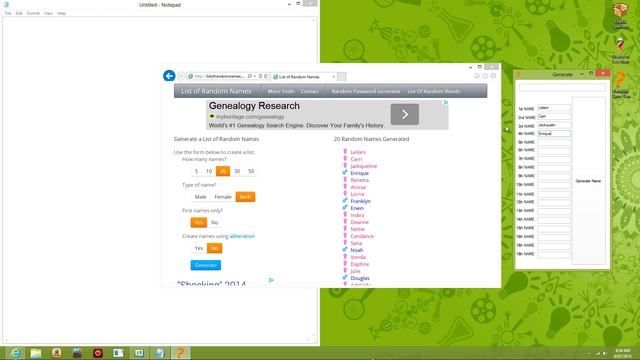Viewport: 640px width, 360px height.
Task: Select Female name type
Action: coord(223,197)
